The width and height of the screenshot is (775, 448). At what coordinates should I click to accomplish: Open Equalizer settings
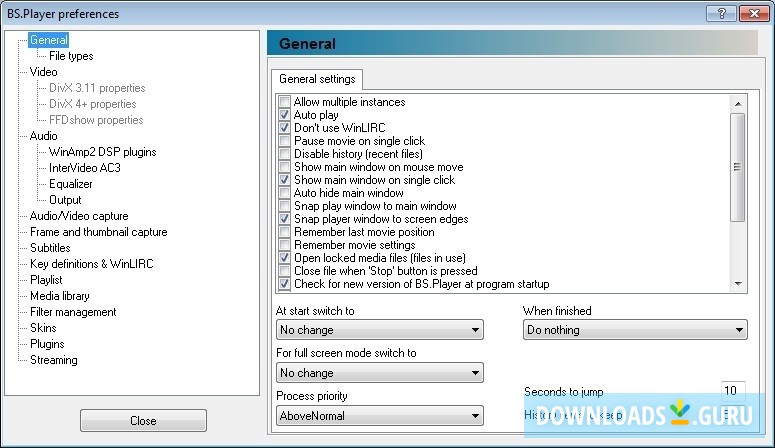pos(71,184)
